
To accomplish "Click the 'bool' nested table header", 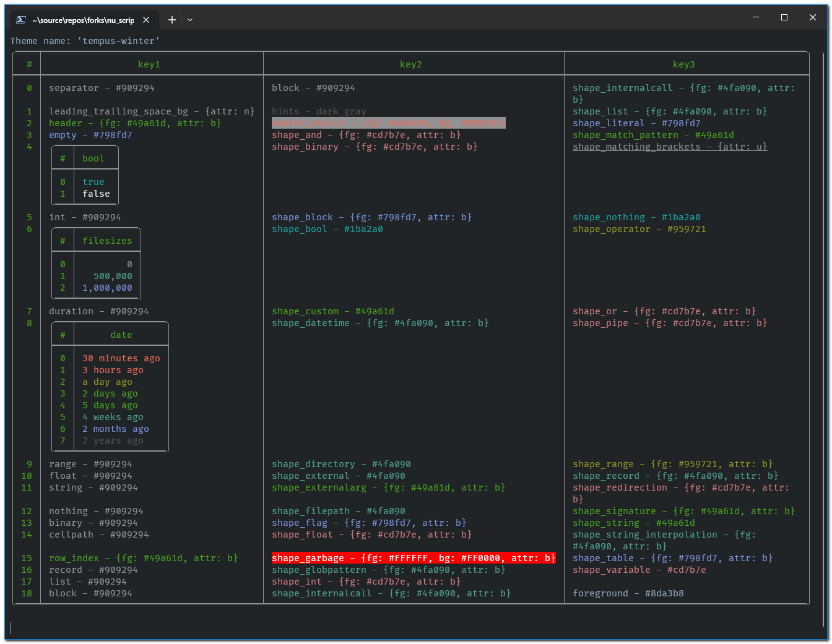I will [93, 158].
